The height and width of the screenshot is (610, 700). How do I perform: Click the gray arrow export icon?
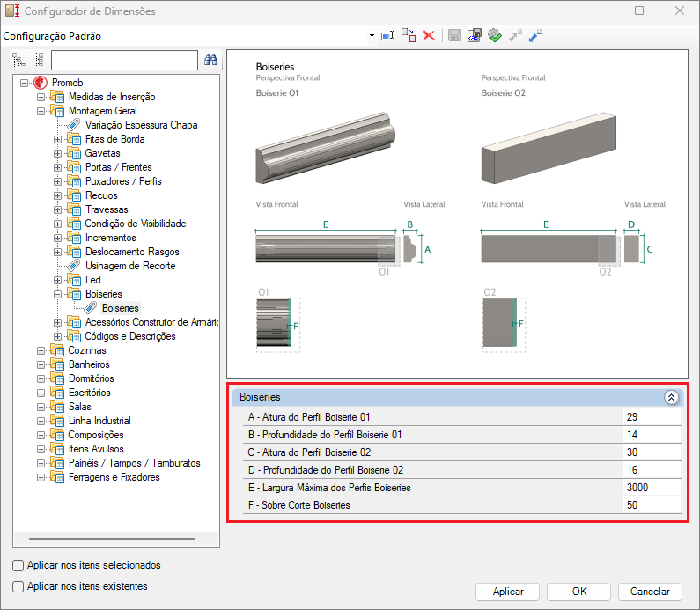point(515,35)
